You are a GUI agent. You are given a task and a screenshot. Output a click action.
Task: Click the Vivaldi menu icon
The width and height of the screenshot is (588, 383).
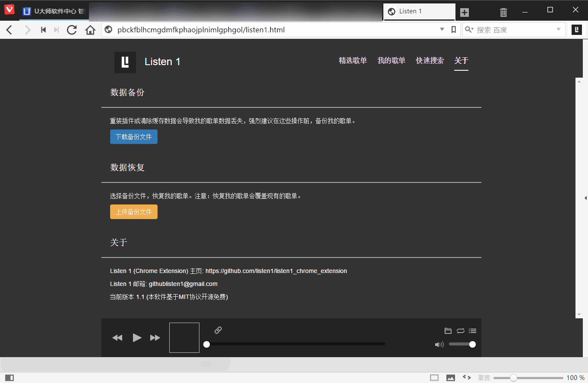[9, 10]
